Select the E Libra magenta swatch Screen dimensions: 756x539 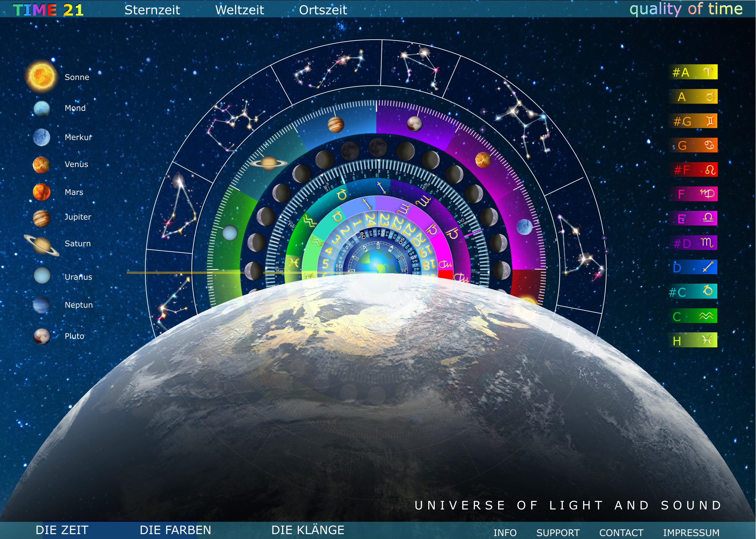[x=693, y=218]
